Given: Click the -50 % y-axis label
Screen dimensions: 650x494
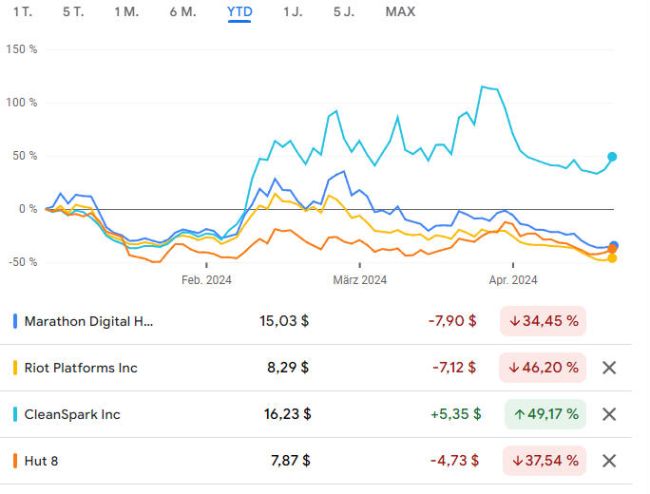Looking at the screenshot, I should pos(23,262).
